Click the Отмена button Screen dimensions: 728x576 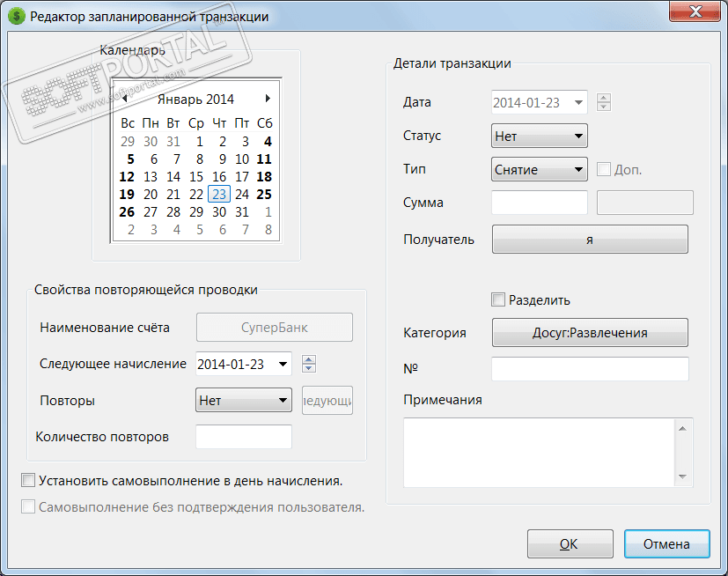click(666, 544)
